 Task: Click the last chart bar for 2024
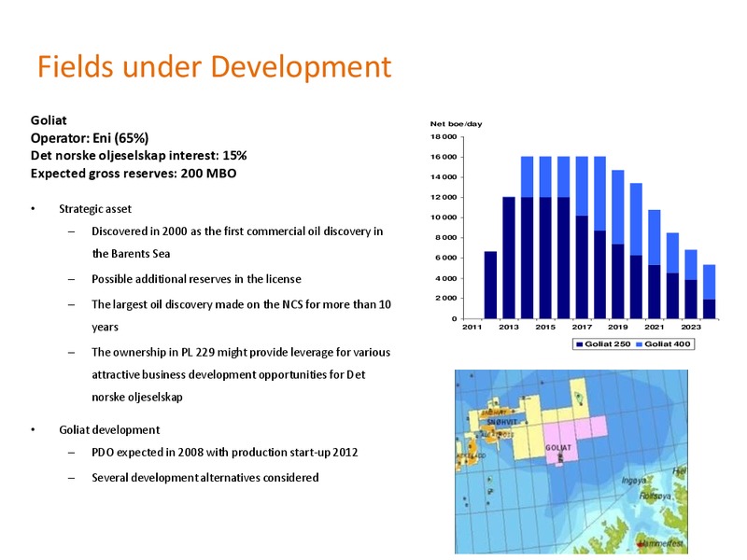(710, 291)
